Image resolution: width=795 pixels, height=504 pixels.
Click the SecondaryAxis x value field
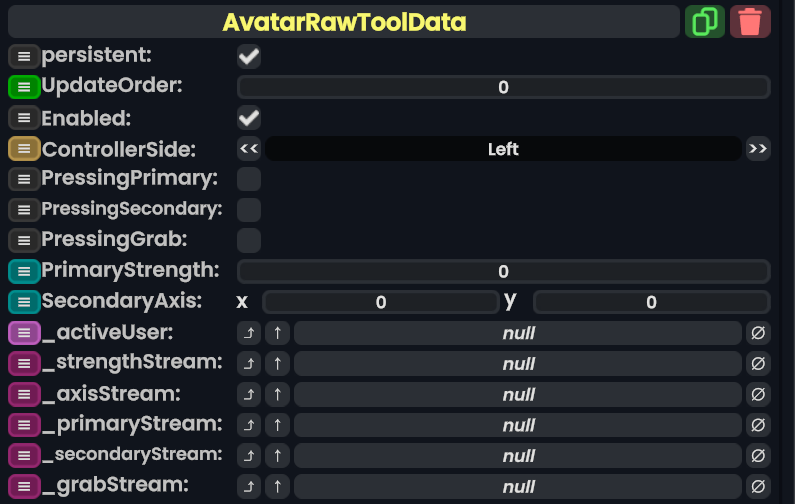point(380,302)
